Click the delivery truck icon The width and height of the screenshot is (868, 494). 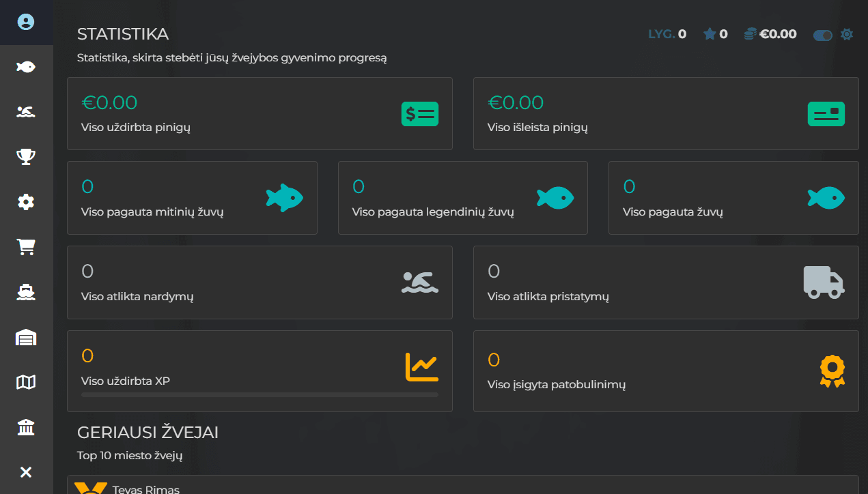(824, 282)
